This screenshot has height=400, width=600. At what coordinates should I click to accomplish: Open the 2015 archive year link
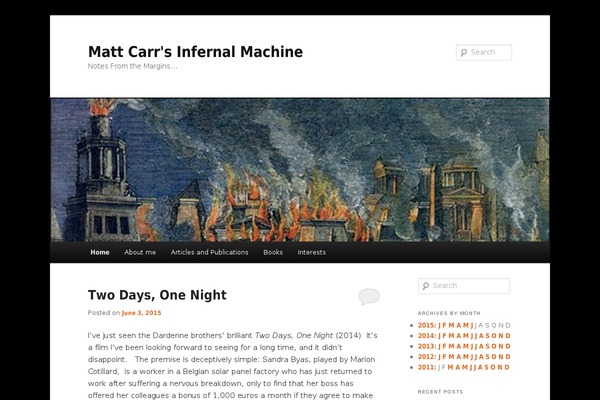click(x=426, y=325)
